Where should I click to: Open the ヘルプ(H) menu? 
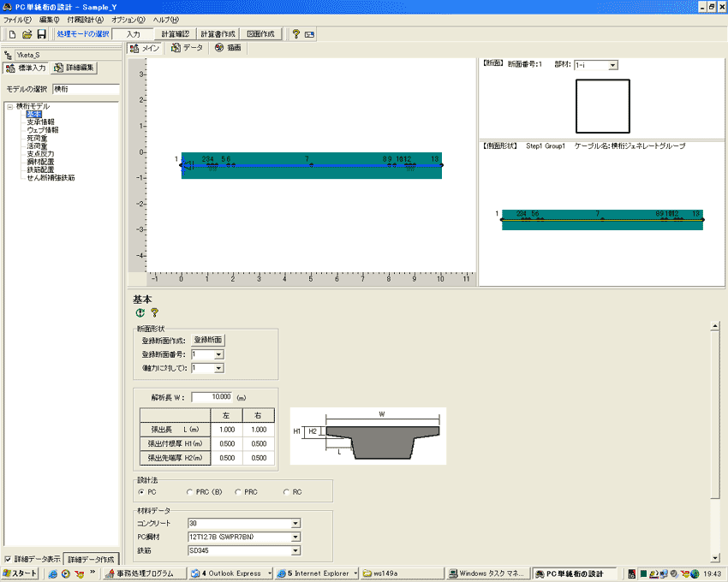pyautogui.click(x=166, y=20)
